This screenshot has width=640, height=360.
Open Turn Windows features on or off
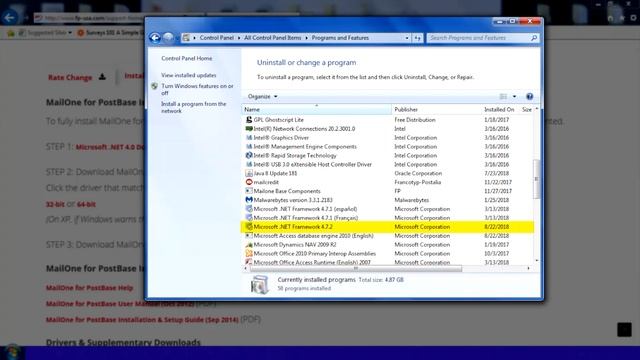tap(197, 89)
